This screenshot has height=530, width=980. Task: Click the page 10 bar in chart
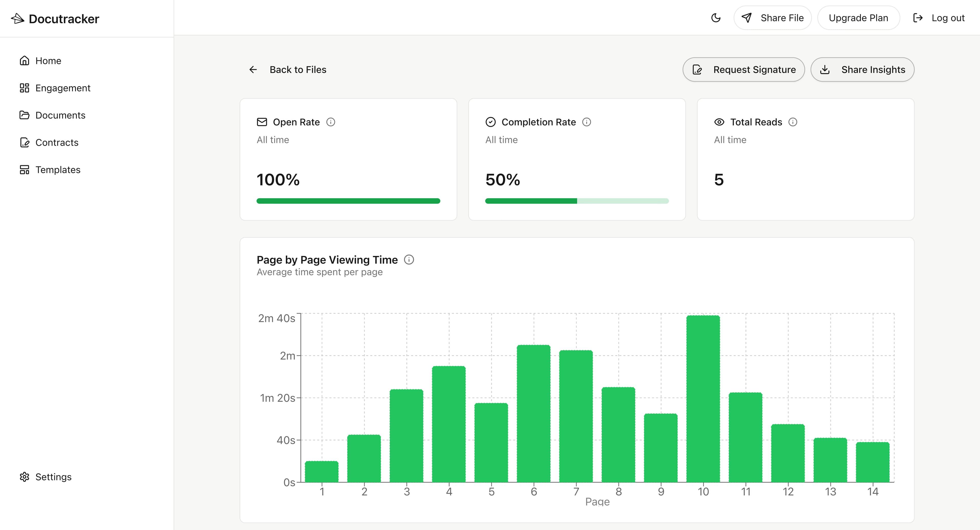tap(703, 399)
